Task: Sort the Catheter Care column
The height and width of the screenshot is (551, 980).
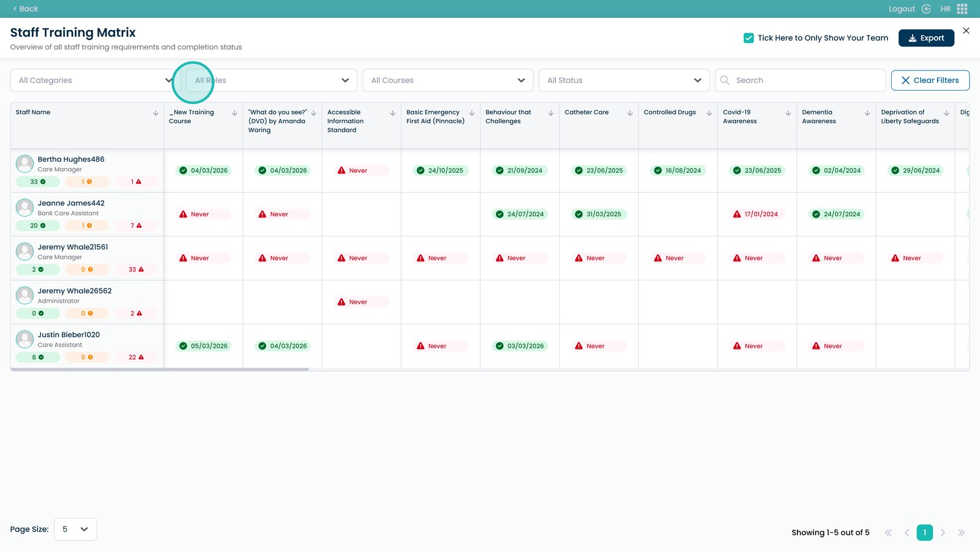Action: pyautogui.click(x=630, y=113)
